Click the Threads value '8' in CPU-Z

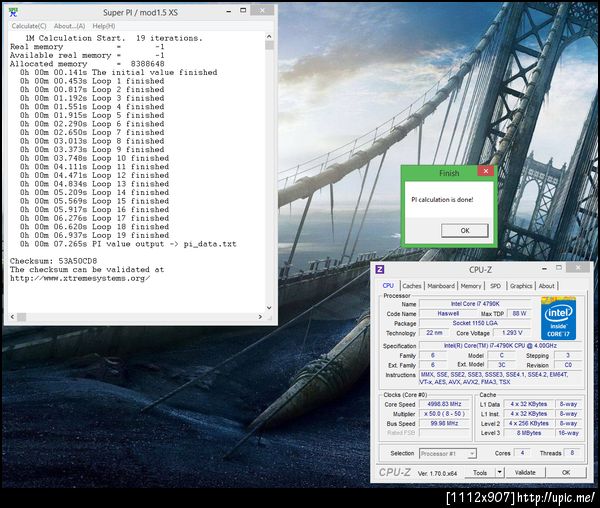572,453
